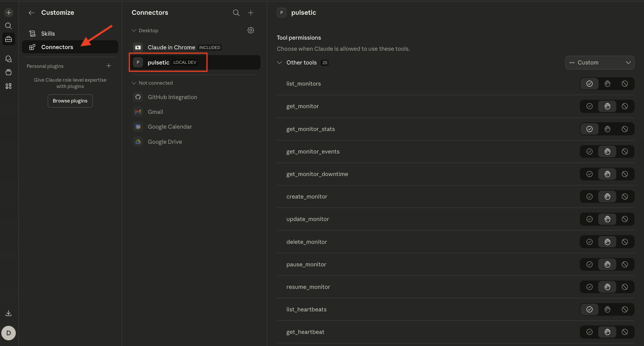This screenshot has height=346, width=644.
Task: Click the delete_monitor tool name
Action: tap(307, 242)
